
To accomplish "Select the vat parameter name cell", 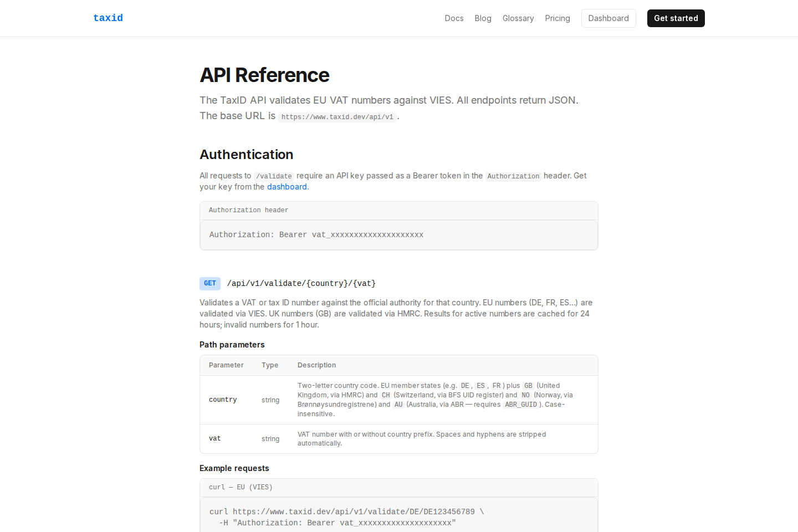I will click(215, 439).
